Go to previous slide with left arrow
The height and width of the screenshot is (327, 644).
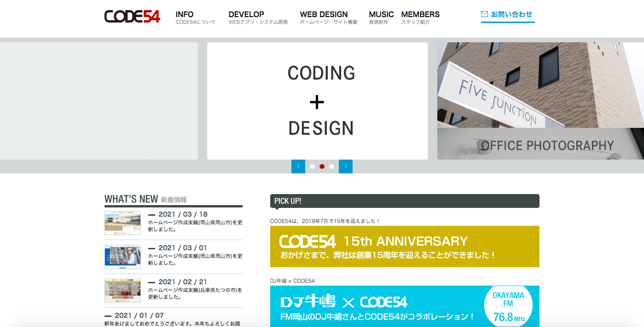tap(298, 166)
